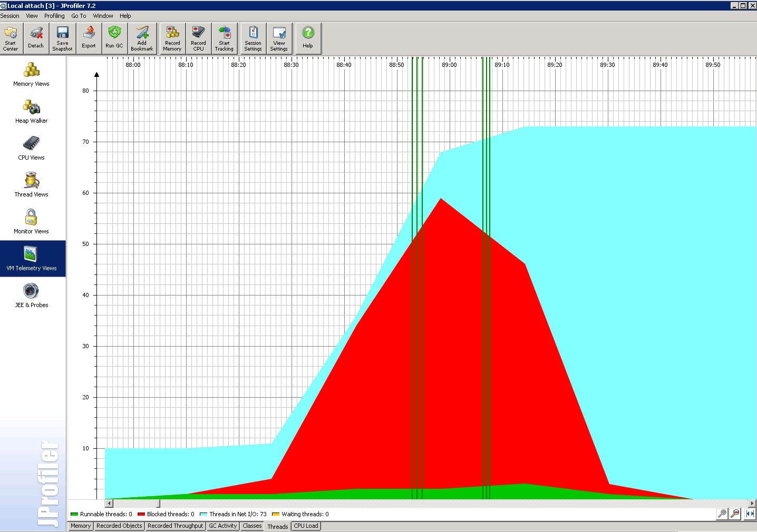Toggle fit-to-window scale mode
The height and width of the screenshot is (532, 757).
pyautogui.click(x=750, y=514)
